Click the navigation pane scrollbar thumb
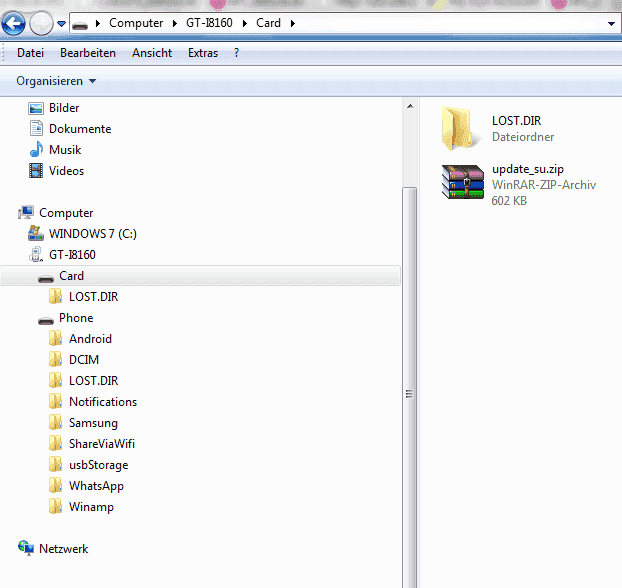The height and width of the screenshot is (588, 622). (409, 387)
